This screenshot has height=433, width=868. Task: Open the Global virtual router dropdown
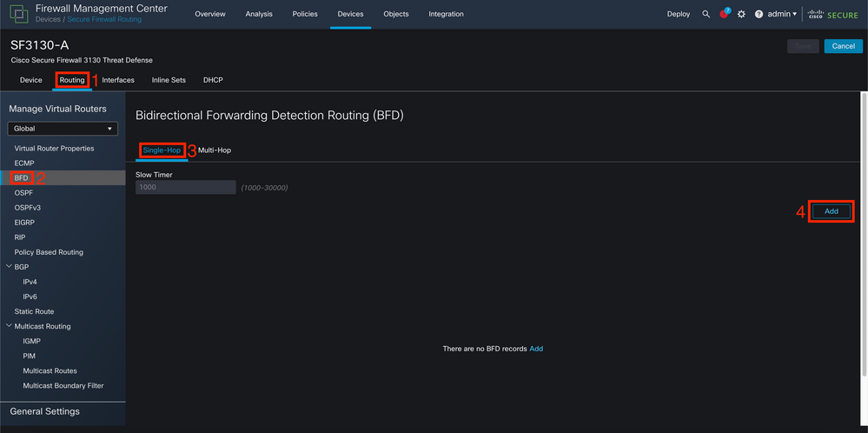click(x=63, y=129)
